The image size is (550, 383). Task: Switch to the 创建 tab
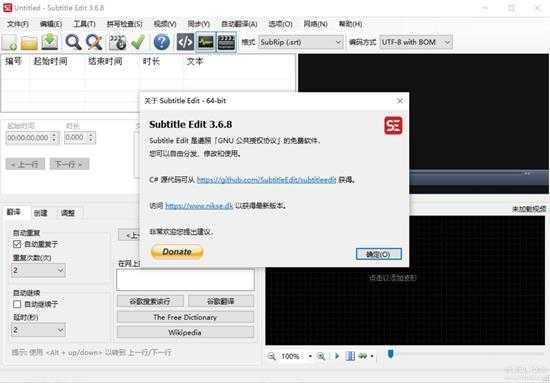pyautogui.click(x=41, y=213)
